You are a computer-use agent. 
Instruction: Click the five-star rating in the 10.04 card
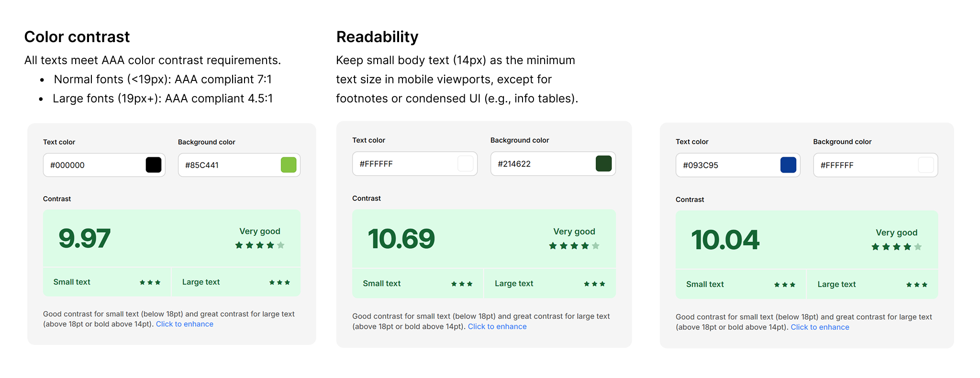pos(897,247)
